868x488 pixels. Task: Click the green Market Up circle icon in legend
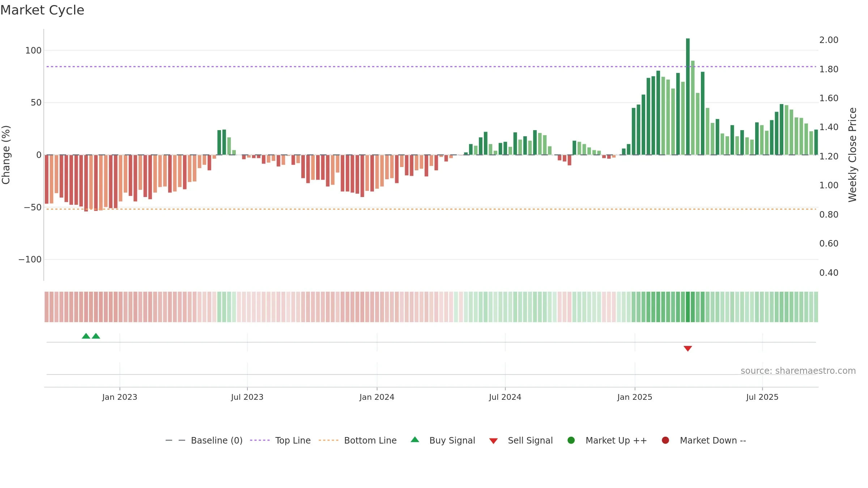point(571,440)
